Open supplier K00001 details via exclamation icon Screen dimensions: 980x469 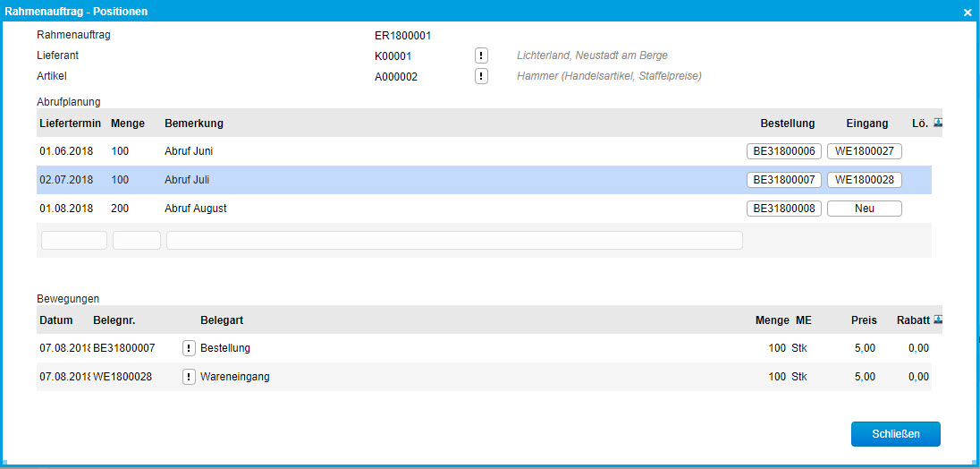[481, 55]
